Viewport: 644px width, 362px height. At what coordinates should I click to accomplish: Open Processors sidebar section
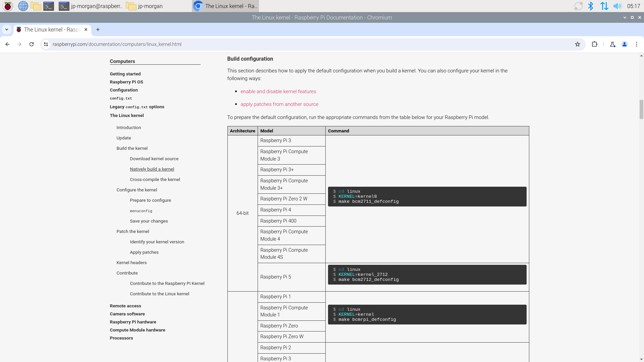point(121,338)
